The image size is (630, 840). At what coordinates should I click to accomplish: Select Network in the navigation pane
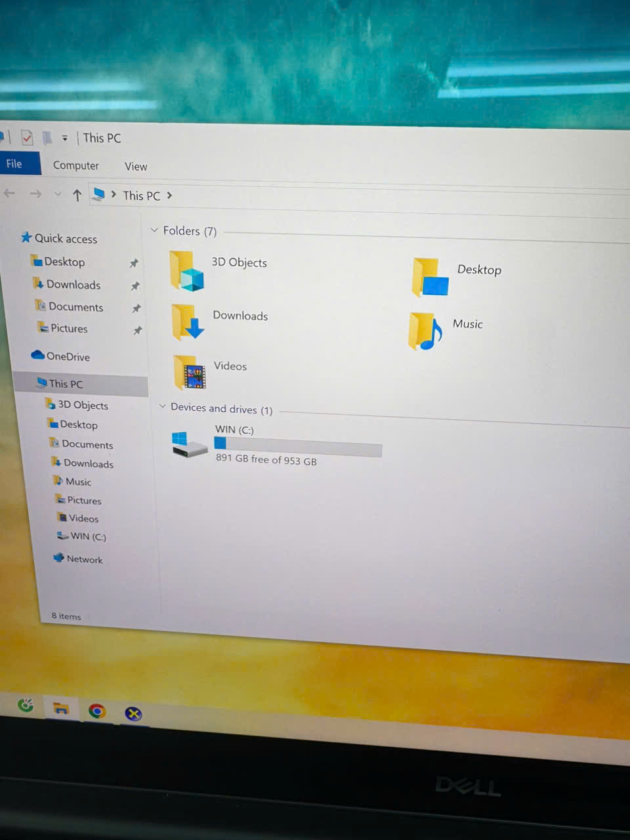pyautogui.click(x=84, y=559)
